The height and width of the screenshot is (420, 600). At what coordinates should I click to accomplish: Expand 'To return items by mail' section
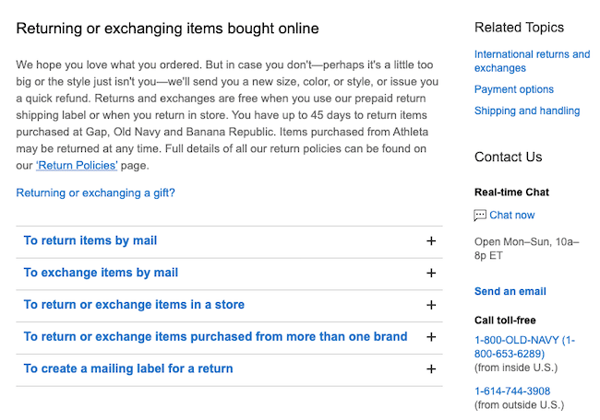coord(90,241)
